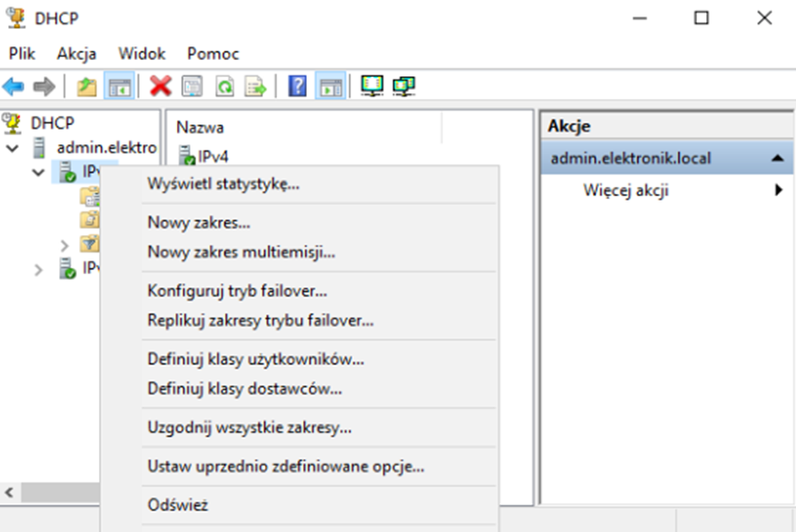The image size is (796, 532).
Task: Toggle the Show/Hide Action Pane icon
Action: 329,86
